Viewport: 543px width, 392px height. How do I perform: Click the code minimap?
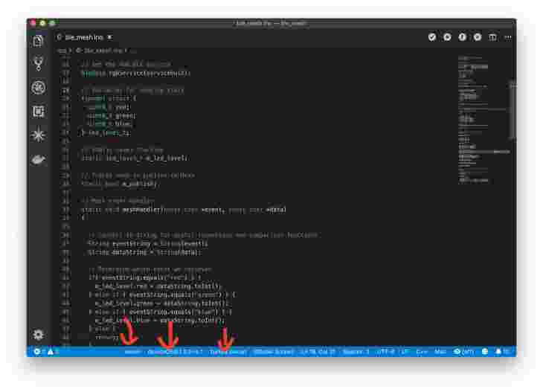tap(483, 120)
